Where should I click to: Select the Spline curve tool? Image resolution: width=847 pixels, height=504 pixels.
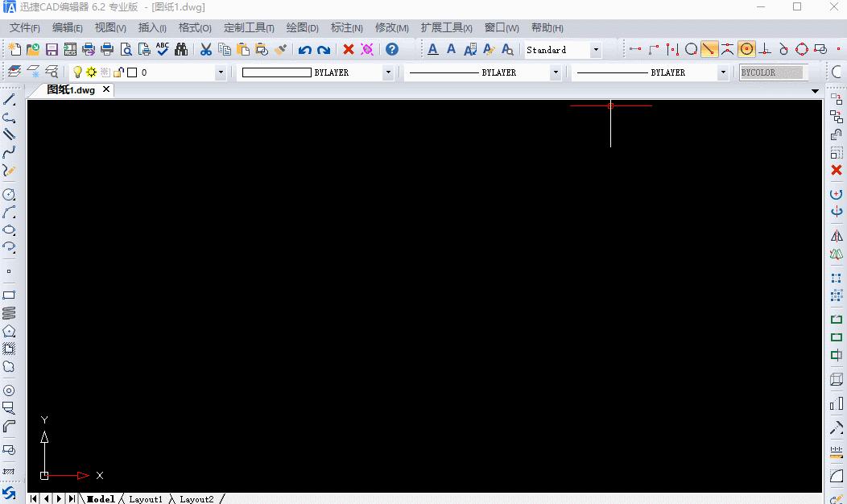(9, 152)
